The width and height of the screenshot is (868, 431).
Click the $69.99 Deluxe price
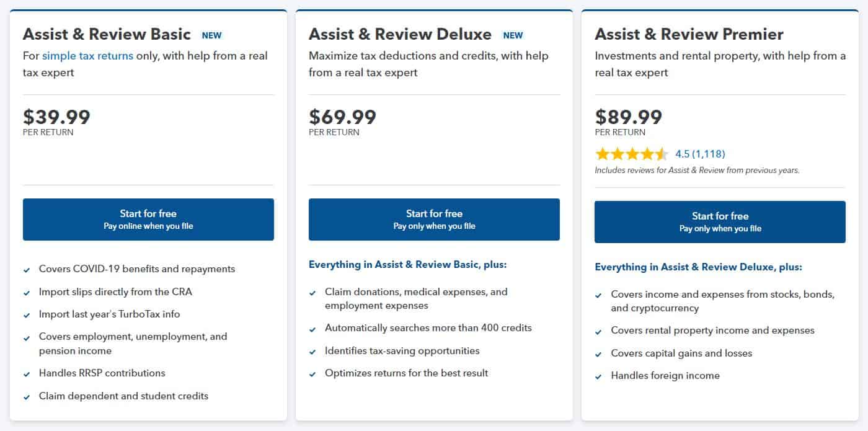coord(342,117)
